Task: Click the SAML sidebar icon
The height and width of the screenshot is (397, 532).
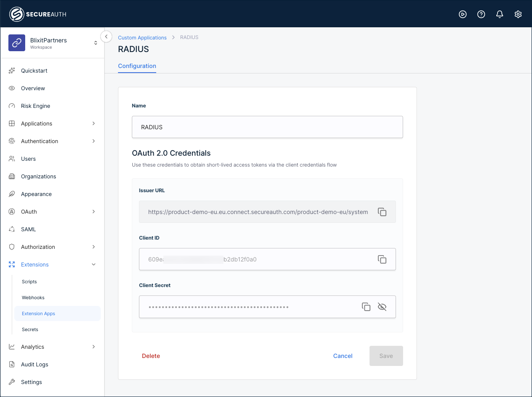Action: tap(12, 229)
